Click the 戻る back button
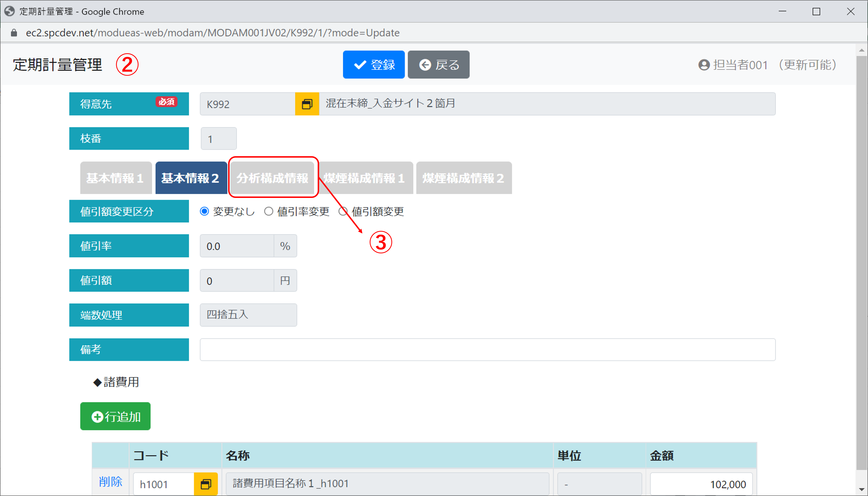 (439, 65)
